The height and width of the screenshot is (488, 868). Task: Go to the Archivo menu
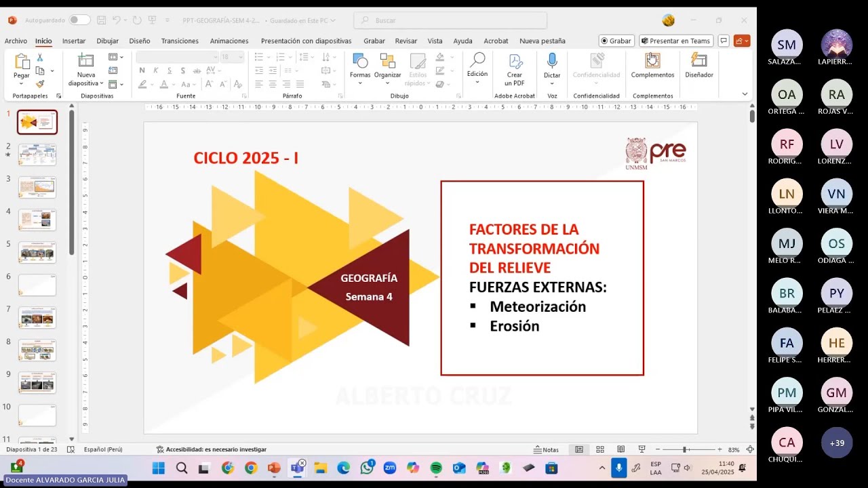pos(16,41)
